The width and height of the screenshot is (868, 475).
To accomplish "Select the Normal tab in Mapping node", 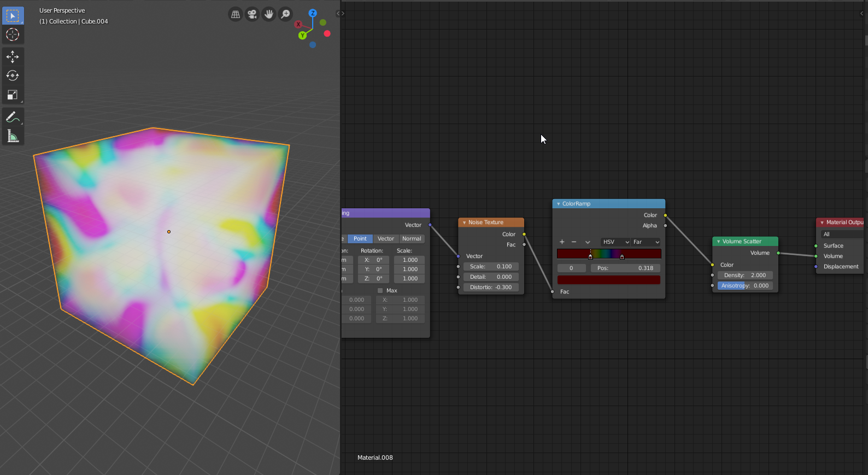I will point(412,238).
